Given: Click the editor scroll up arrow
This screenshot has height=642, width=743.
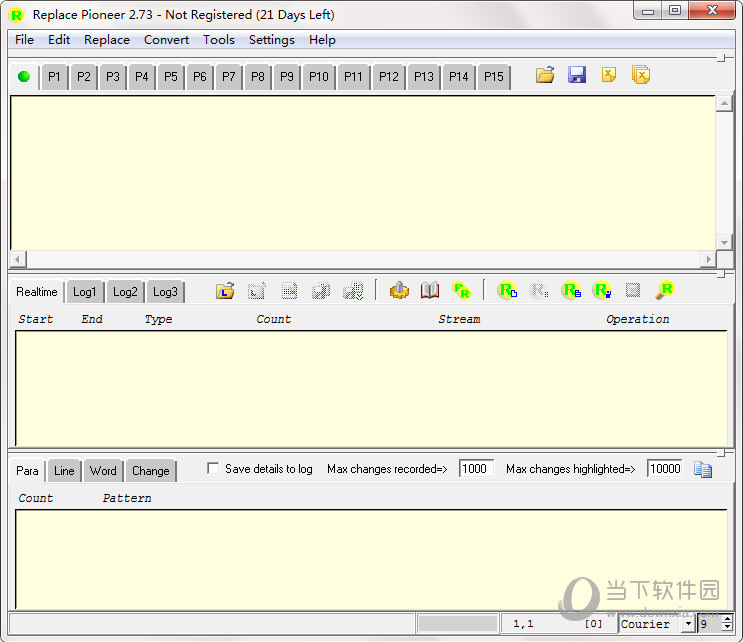Looking at the screenshot, I should tap(725, 103).
